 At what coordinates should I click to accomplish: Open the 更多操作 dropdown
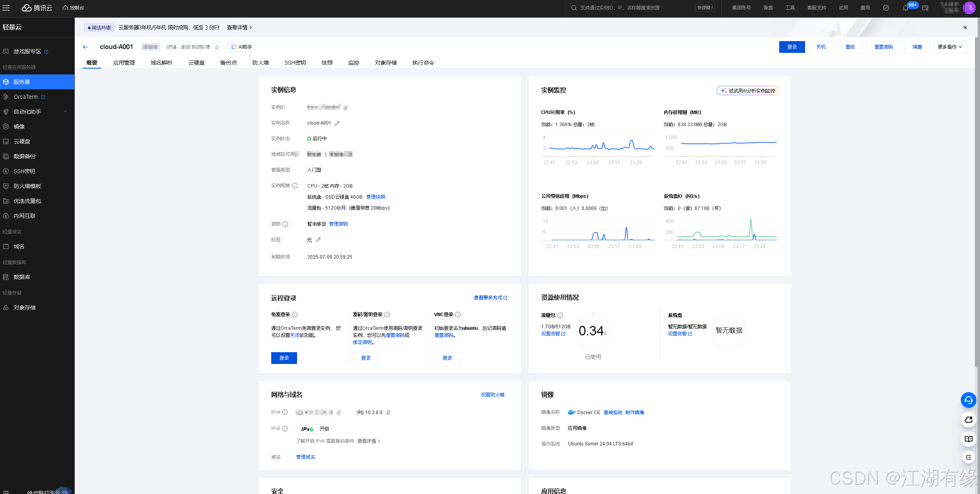949,47
